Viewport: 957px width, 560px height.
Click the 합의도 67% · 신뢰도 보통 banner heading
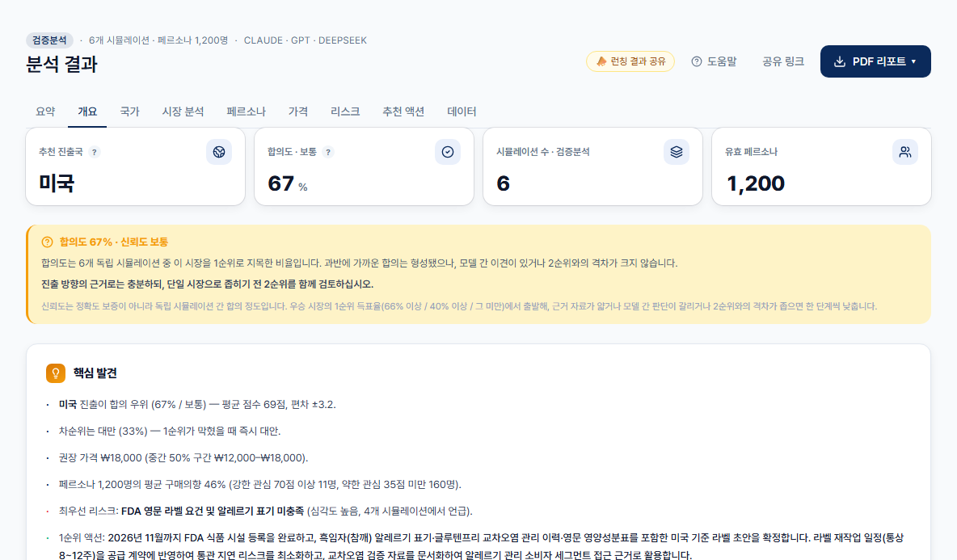[x=113, y=242]
